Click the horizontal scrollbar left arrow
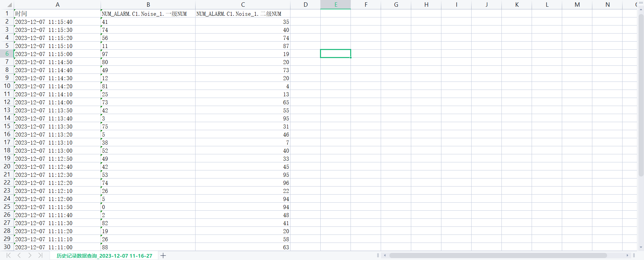This screenshot has width=644, height=260. [x=385, y=256]
